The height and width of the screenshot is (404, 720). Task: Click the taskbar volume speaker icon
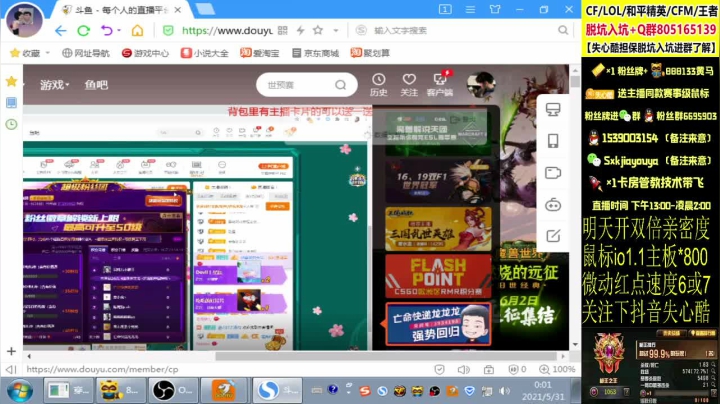click(x=505, y=391)
